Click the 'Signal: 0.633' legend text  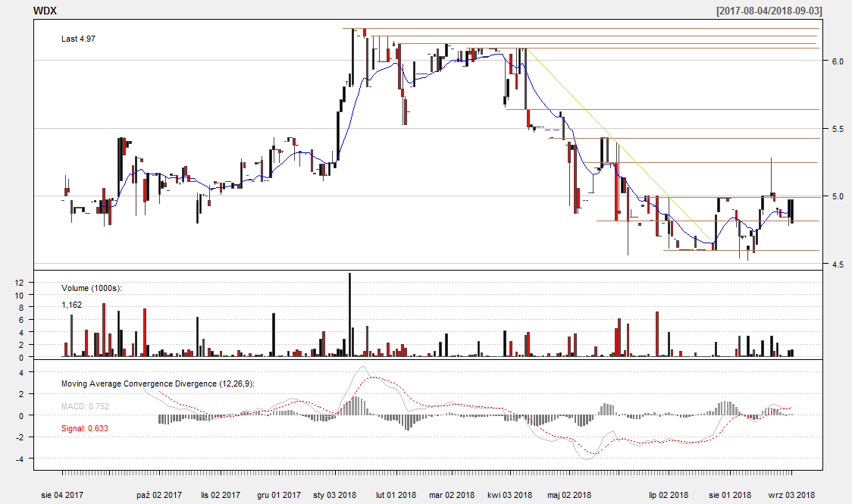click(x=85, y=428)
